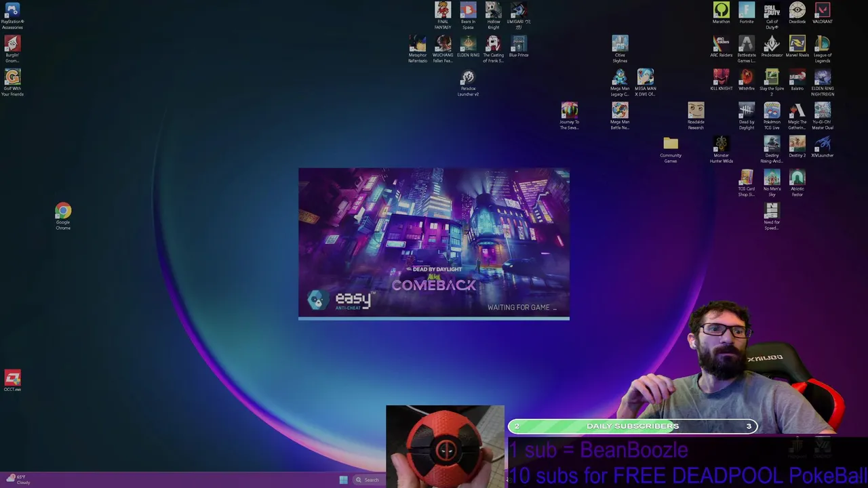Open Cities Skylines desktop icon
This screenshot has height=488, width=868.
(x=620, y=49)
